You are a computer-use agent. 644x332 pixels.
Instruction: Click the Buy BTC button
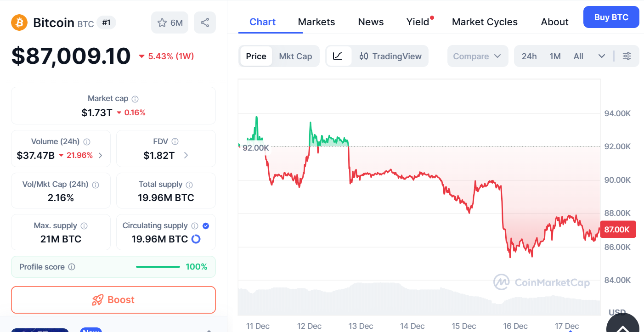pos(611,17)
